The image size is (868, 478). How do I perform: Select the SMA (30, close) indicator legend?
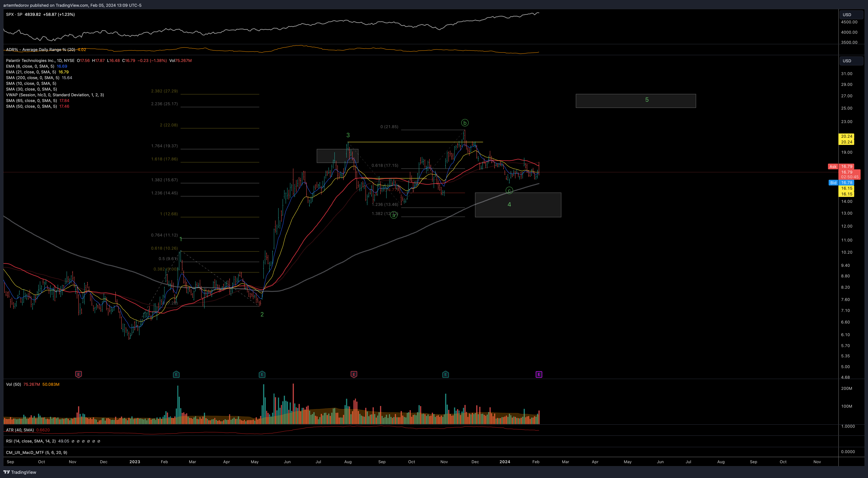31,89
